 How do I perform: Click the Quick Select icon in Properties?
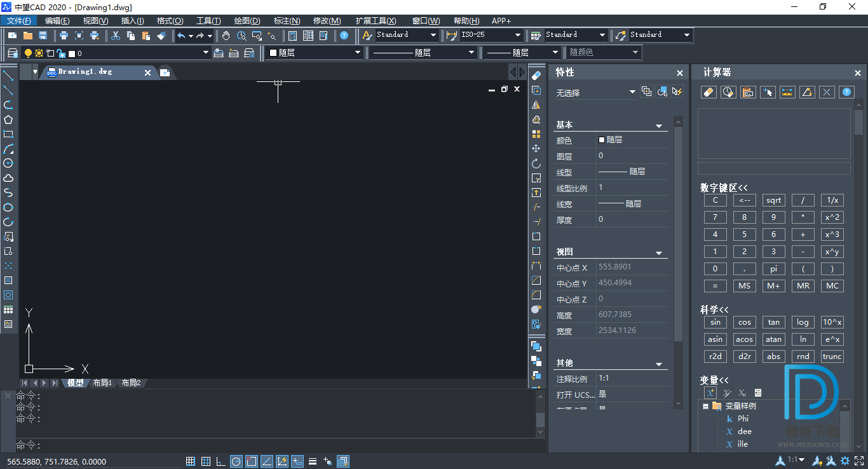677,92
